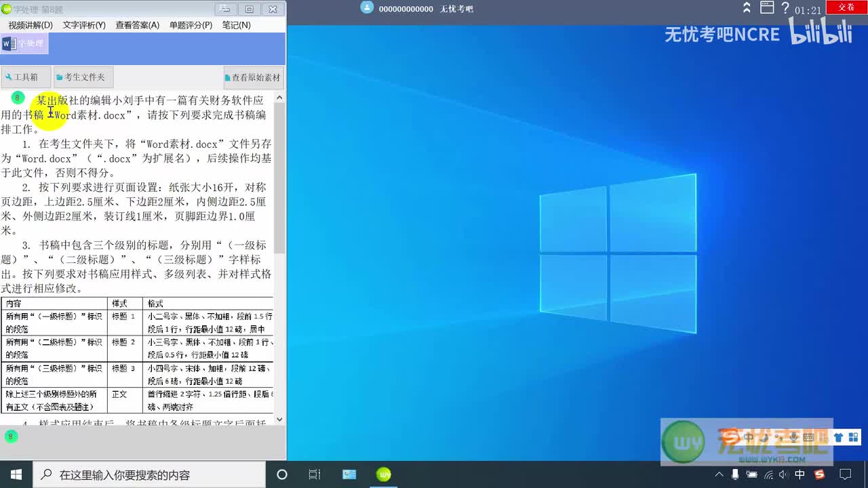Click the table cell 标题 1
Image resolution: width=868 pixels, height=488 pixels.
point(123,317)
